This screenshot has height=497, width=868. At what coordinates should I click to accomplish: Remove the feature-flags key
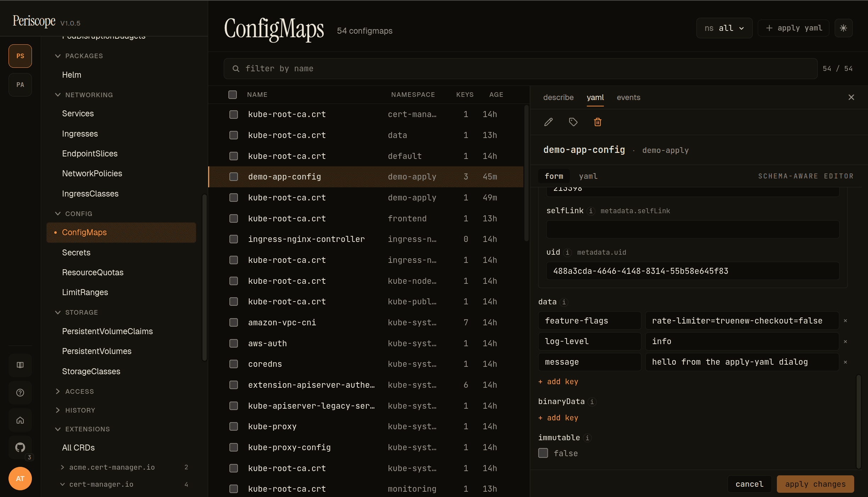pos(845,321)
